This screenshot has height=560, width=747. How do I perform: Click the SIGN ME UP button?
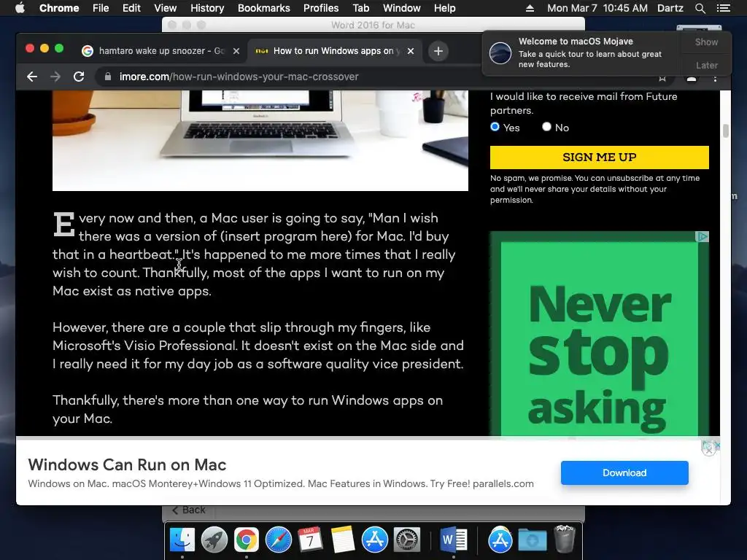pyautogui.click(x=600, y=157)
